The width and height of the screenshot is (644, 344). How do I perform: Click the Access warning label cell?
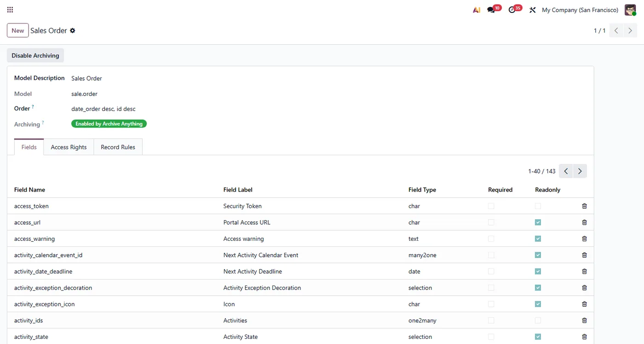pyautogui.click(x=243, y=239)
